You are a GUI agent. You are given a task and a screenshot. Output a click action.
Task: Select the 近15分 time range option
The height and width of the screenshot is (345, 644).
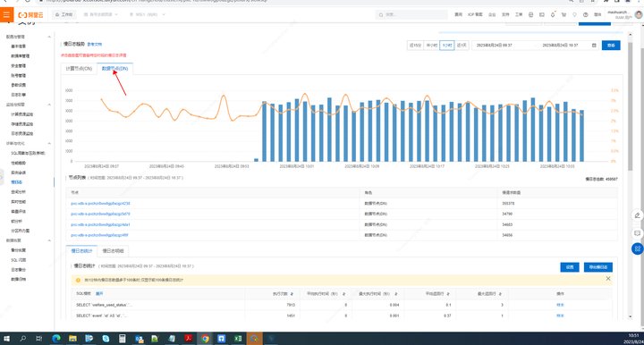coord(415,45)
